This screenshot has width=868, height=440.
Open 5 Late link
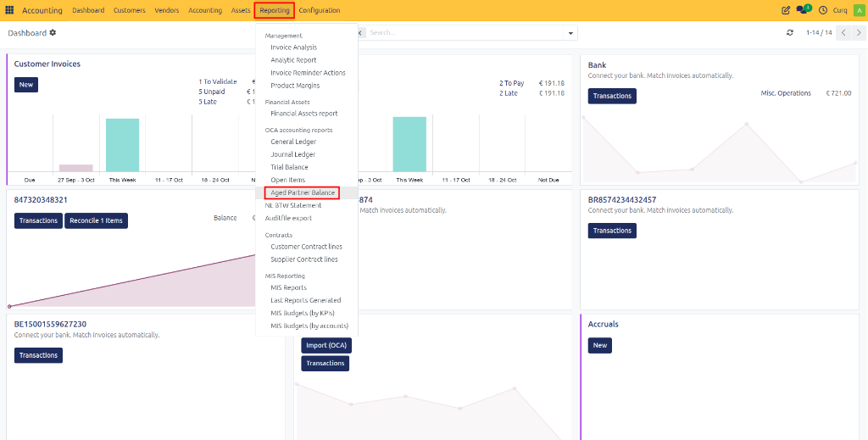(x=208, y=102)
